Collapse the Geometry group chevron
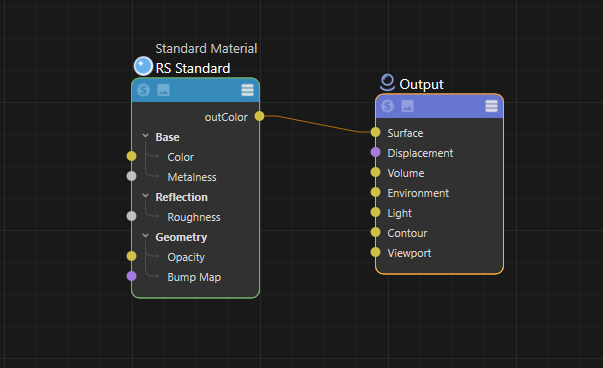603x368 pixels. (x=145, y=236)
